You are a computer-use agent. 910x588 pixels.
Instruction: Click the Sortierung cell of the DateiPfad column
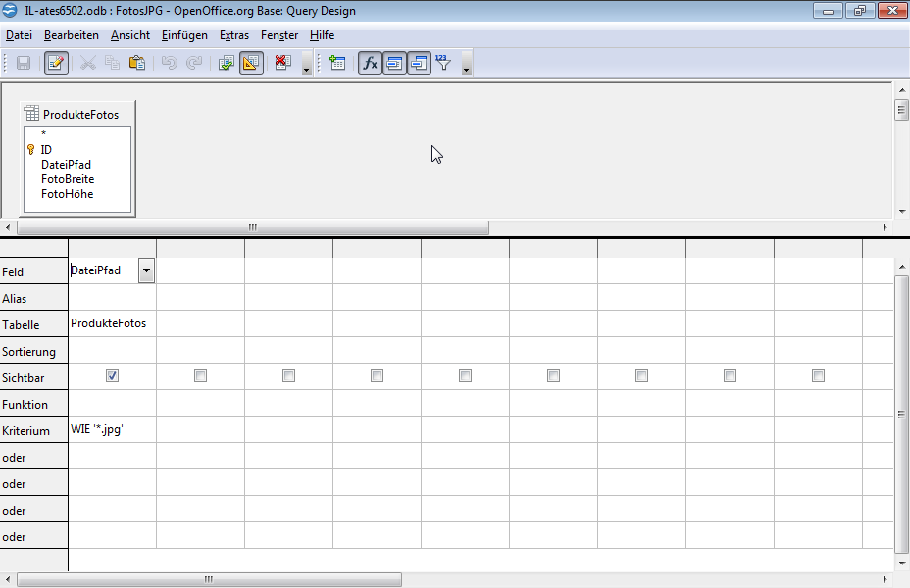[x=112, y=350]
